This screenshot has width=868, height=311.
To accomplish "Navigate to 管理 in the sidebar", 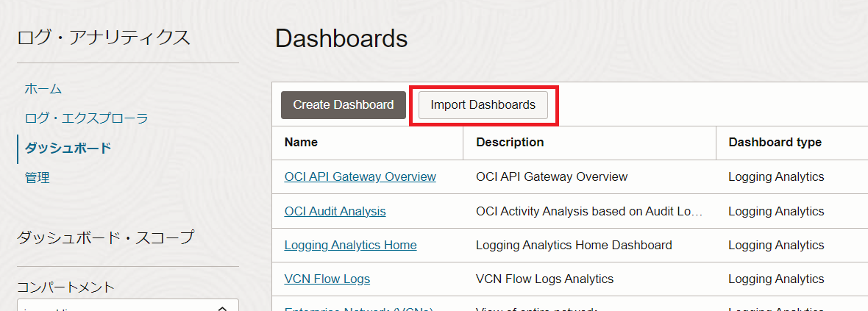I will [38, 177].
